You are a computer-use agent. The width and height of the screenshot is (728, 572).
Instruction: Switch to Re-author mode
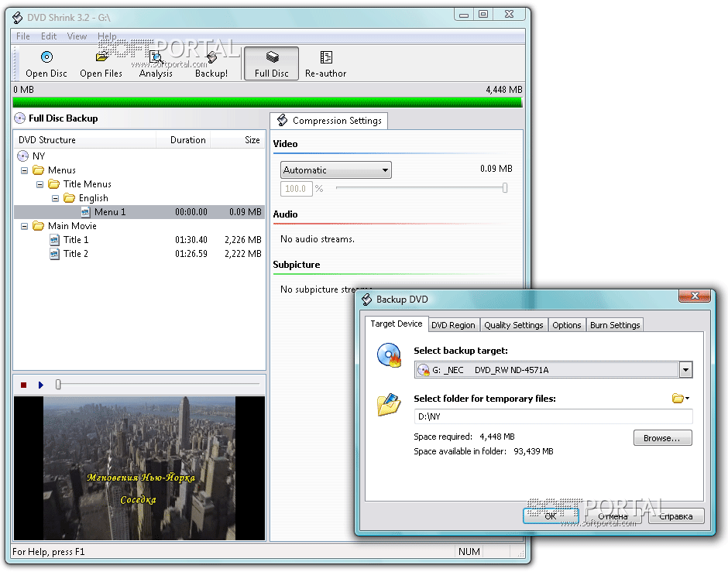click(325, 64)
